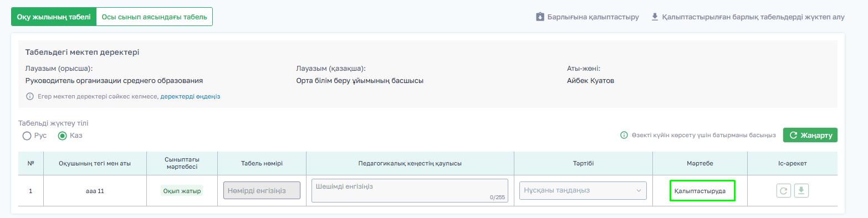Click the Мәртебе column header
868x218 pixels.
pyautogui.click(x=699, y=163)
